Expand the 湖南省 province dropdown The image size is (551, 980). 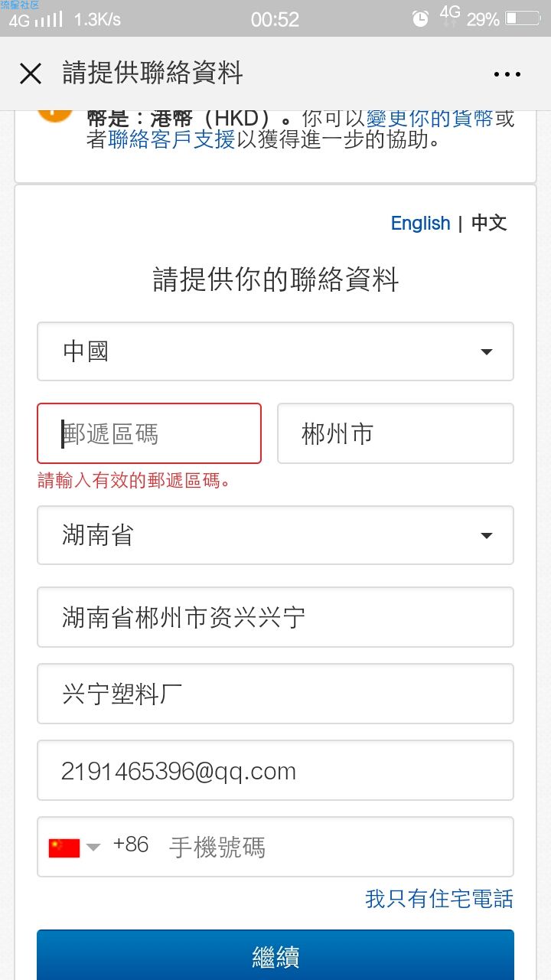pos(275,535)
